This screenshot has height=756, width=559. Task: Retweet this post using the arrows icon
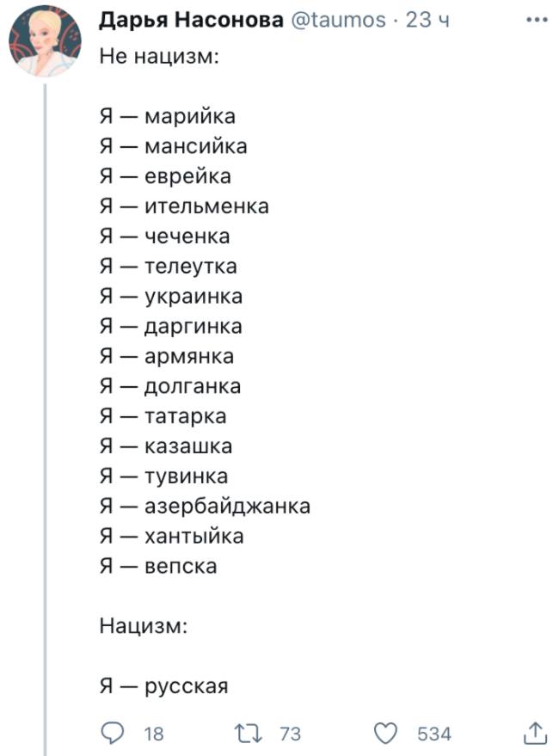click(x=248, y=733)
